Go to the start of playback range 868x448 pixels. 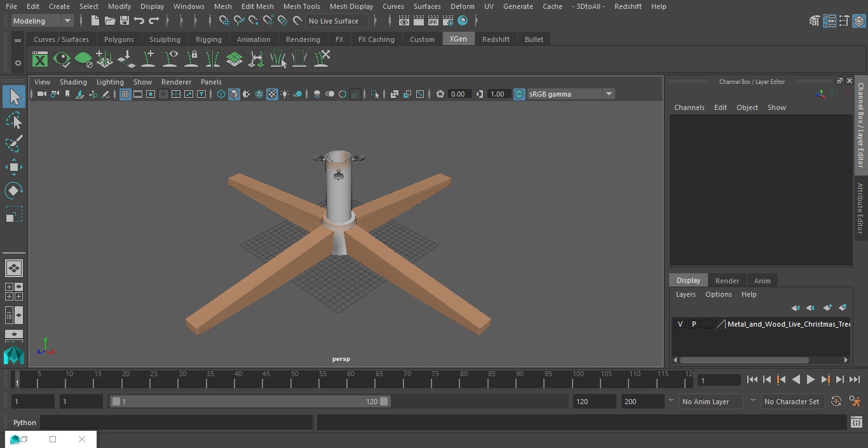coord(752,379)
